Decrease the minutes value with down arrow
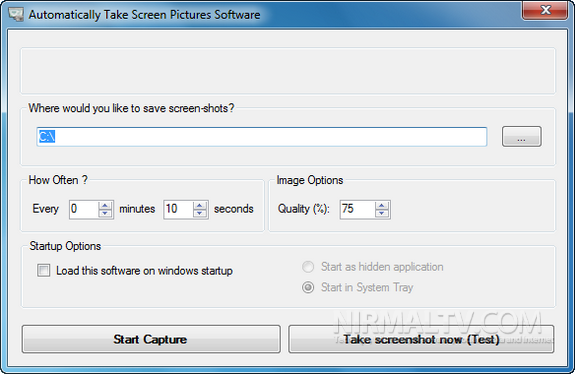 [x=105, y=214]
